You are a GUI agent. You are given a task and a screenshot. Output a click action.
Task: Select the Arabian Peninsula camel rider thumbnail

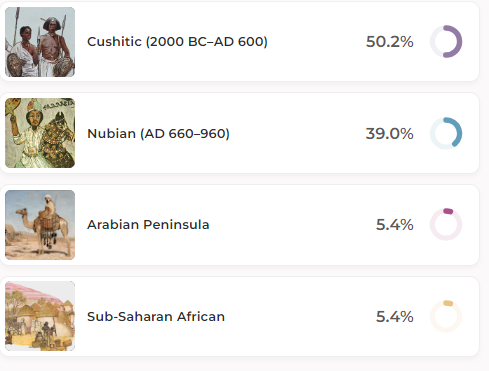[x=40, y=225]
